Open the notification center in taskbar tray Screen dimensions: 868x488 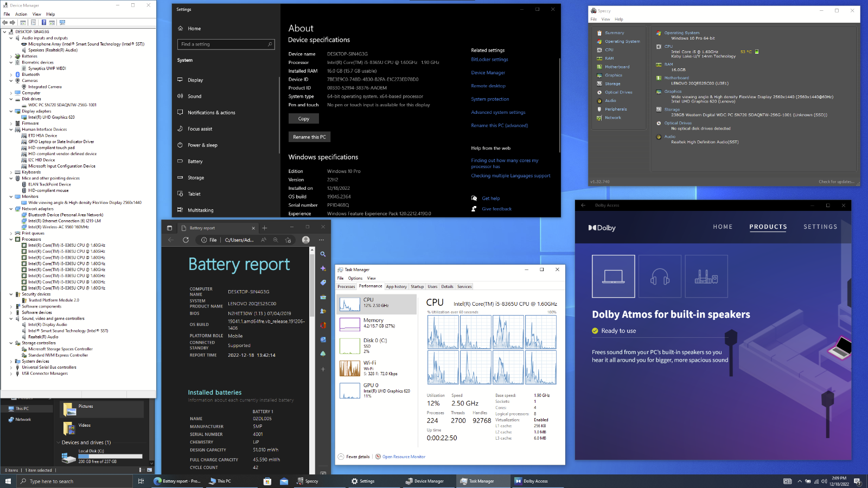(857, 481)
